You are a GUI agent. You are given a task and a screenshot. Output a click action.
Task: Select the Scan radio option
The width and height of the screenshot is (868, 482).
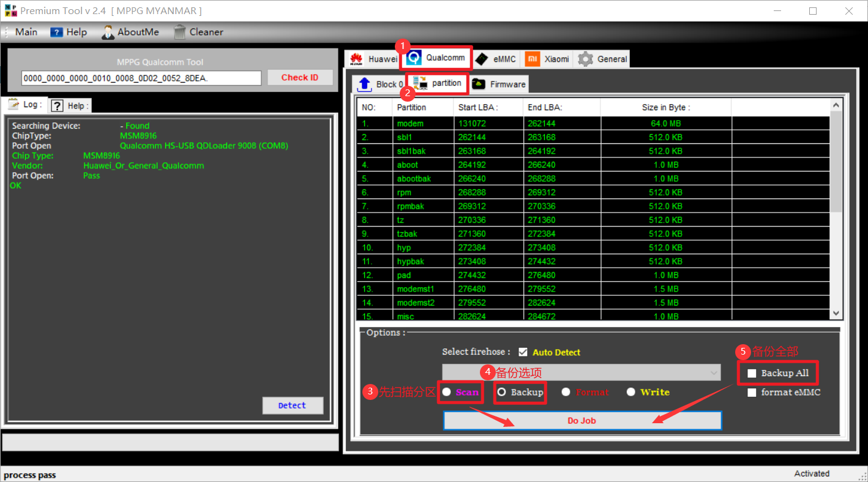coord(447,392)
